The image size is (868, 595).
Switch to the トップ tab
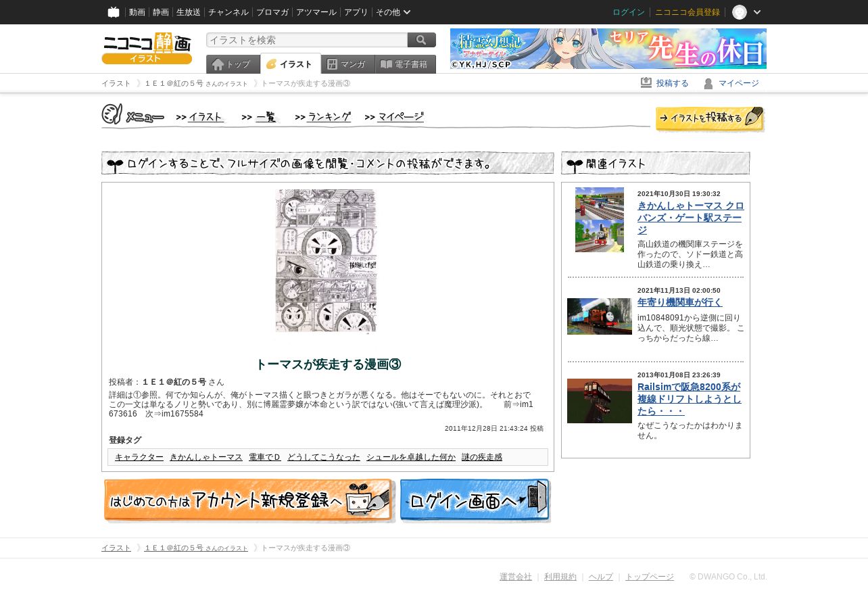(233, 64)
